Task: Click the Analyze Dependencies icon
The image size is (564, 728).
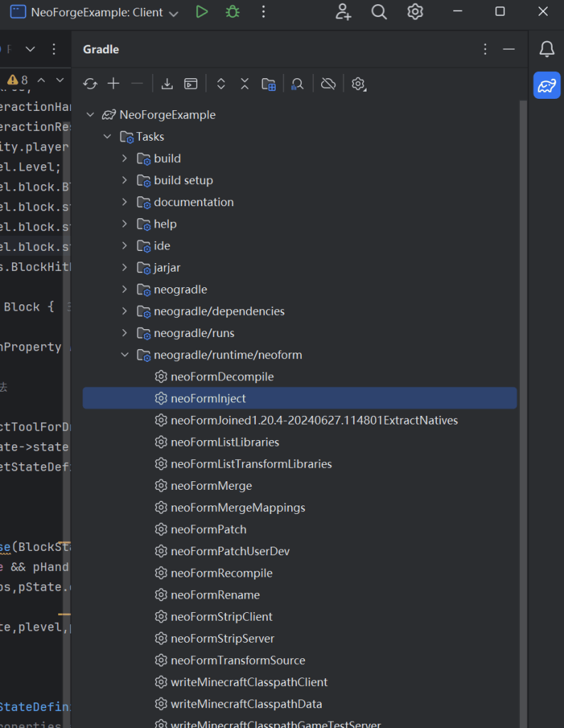Action: pyautogui.click(x=298, y=84)
